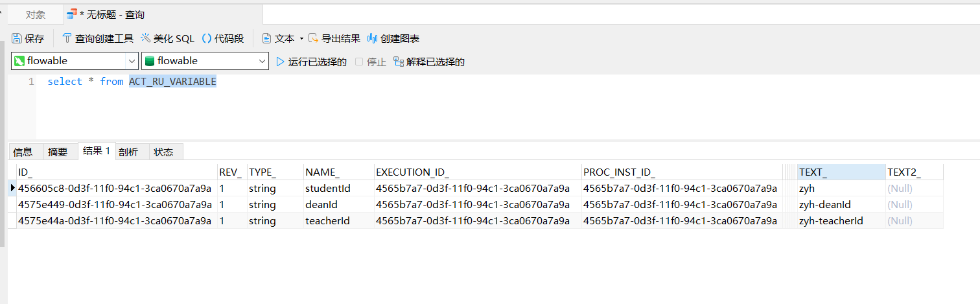Click Explain Selected (解释已选择的)
The width and height of the screenshot is (980, 304).
coord(429,62)
